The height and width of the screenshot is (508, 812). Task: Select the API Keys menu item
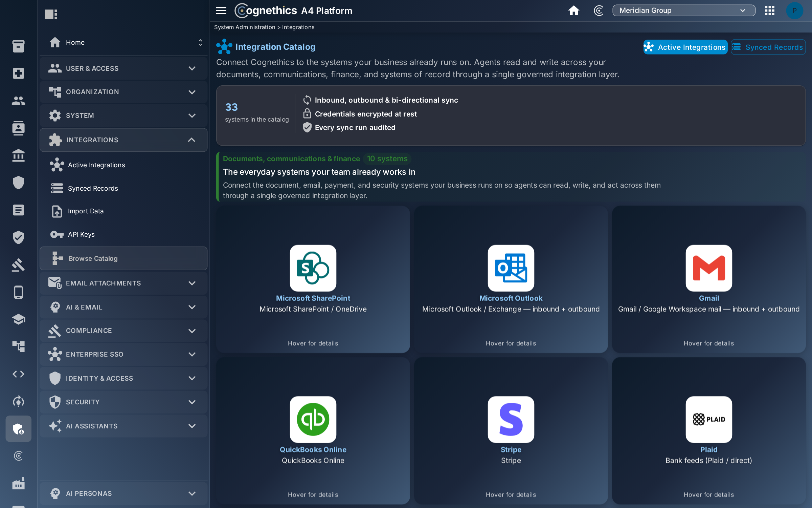pyautogui.click(x=81, y=234)
